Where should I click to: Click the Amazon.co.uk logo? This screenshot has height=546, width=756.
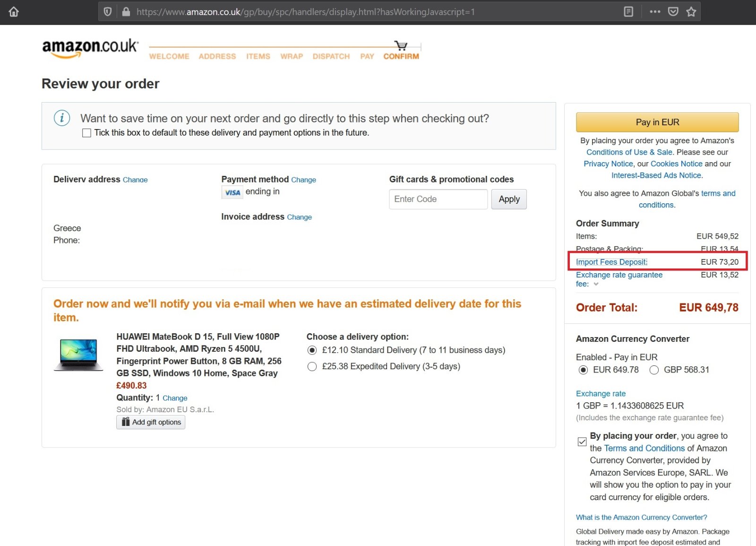90,48
